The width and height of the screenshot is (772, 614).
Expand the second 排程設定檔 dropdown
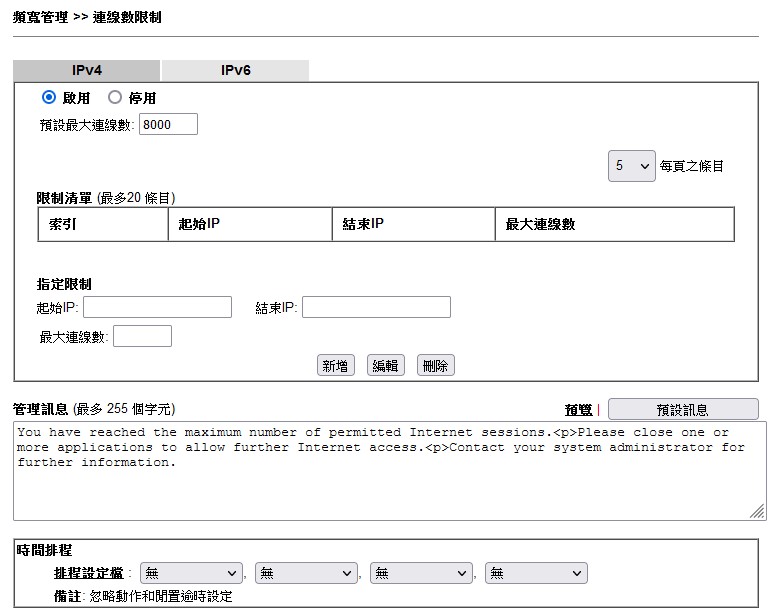pos(306,573)
